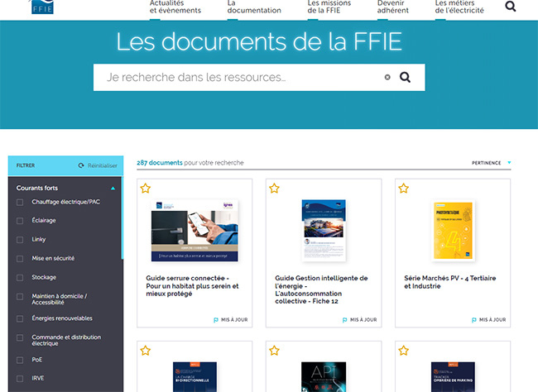The width and height of the screenshot is (538, 392).
Task: Check the Chauffage électrique/PAC filter
Action: click(20, 203)
